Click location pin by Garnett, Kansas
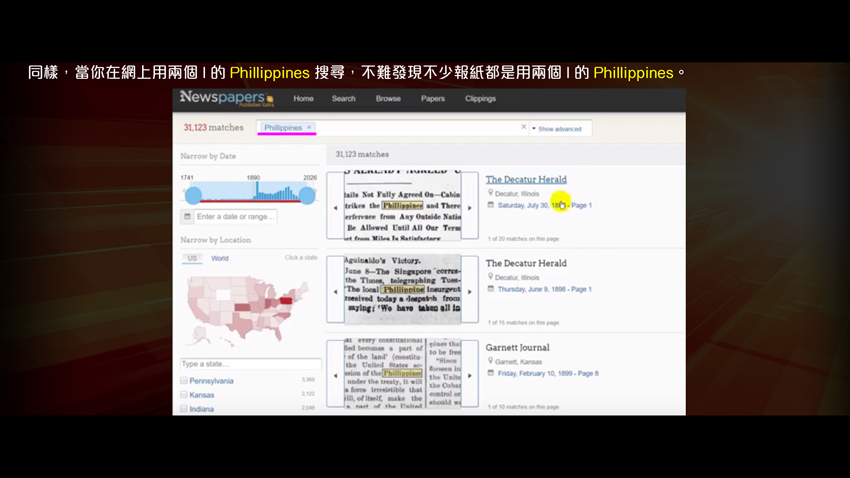This screenshot has width=850, height=478. tap(491, 360)
